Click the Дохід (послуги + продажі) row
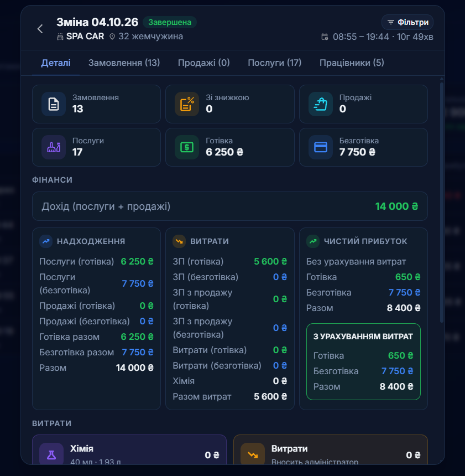 230,206
